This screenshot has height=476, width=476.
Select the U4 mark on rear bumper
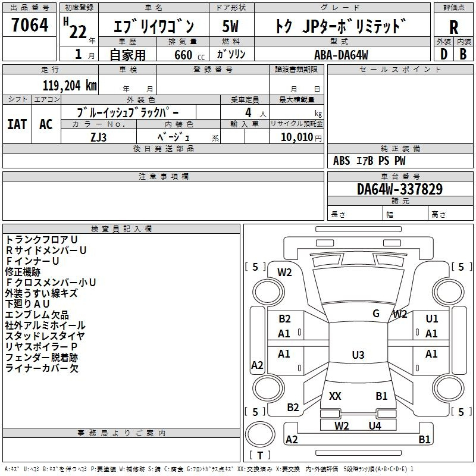[x=374, y=425]
